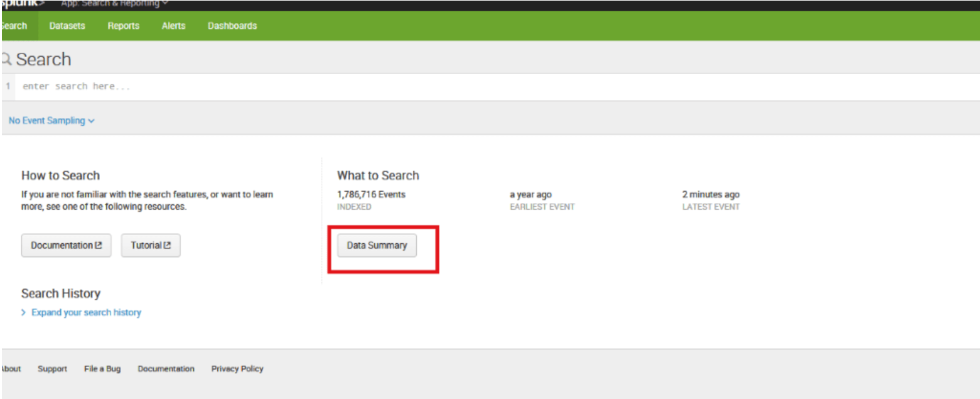Expand the No Event Sampling dropdown
The height and width of the screenshot is (399, 980).
51,121
